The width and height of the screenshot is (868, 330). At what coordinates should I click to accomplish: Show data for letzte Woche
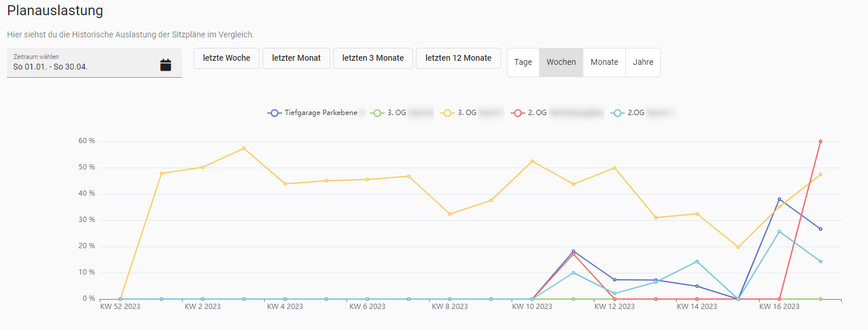tap(226, 58)
